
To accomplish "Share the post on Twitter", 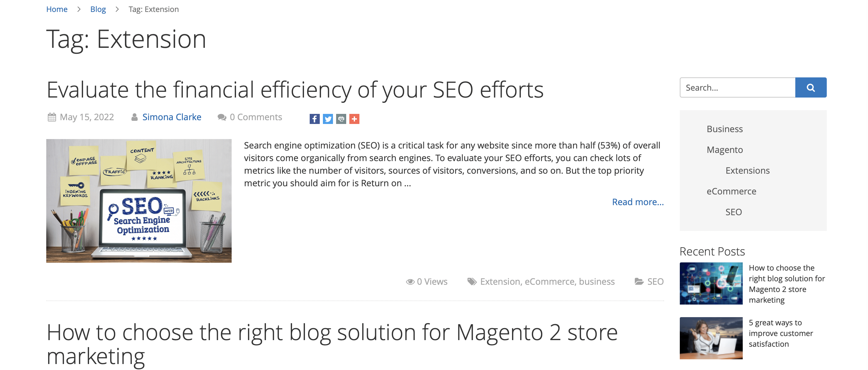I will point(328,119).
